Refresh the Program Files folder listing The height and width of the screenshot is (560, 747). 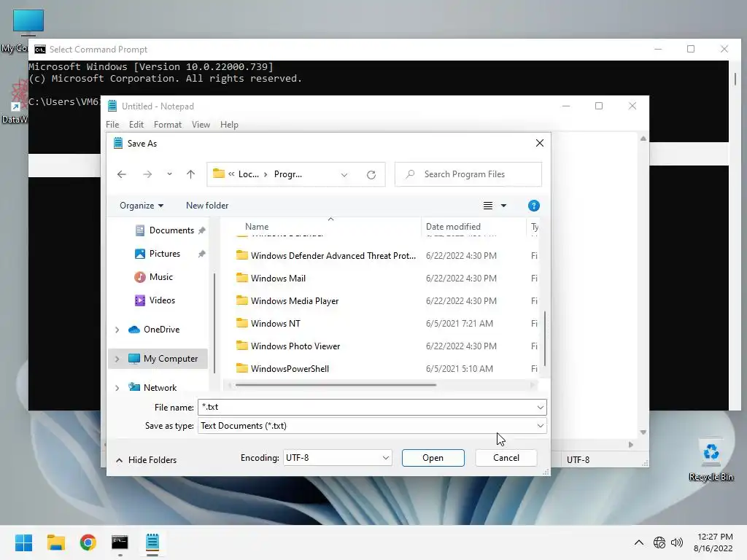coord(371,174)
